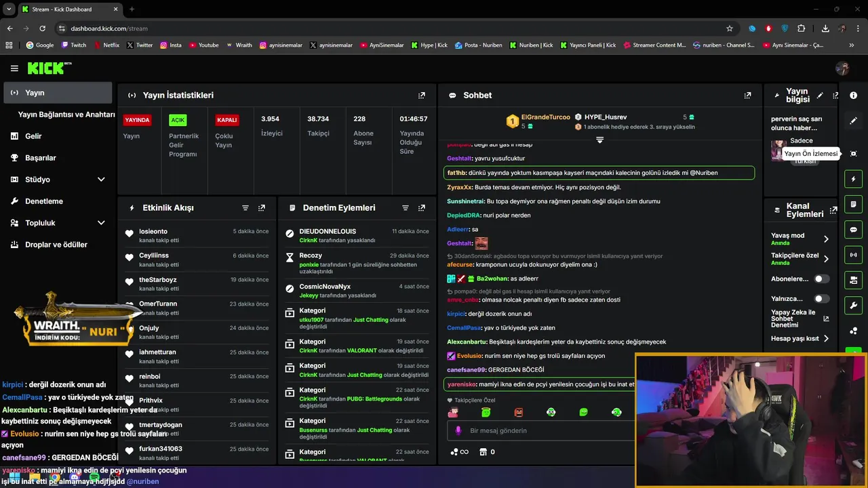The image size is (868, 488).
Task: Bookmark this page with star icon
Action: pos(730,28)
